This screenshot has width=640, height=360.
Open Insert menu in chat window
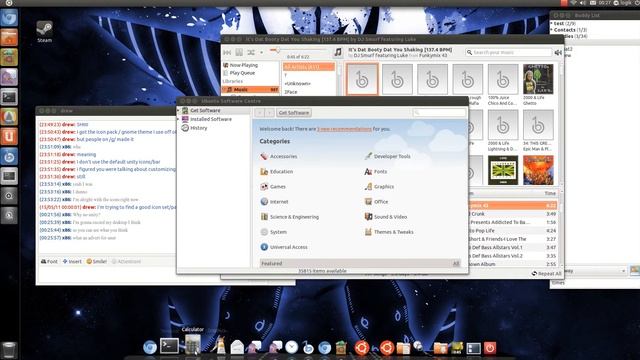[72, 261]
